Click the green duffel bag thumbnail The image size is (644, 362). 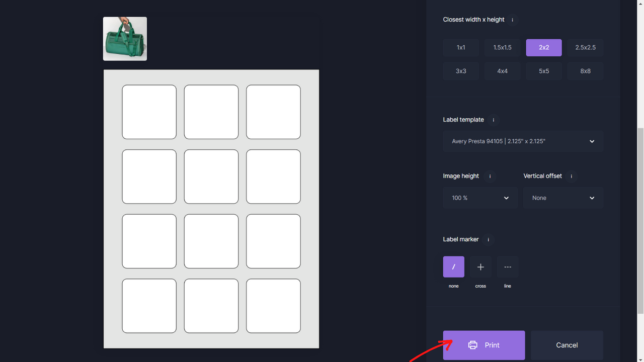coord(125,39)
